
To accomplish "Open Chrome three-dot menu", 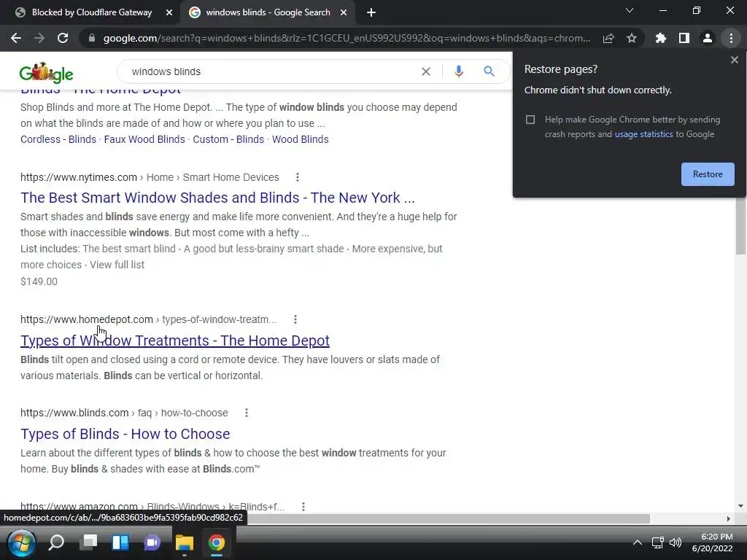I will click(x=731, y=38).
